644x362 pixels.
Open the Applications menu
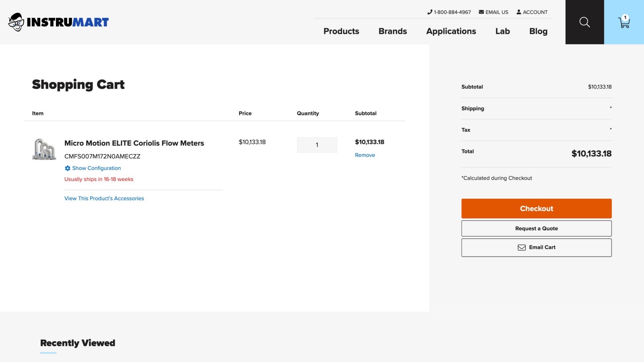pos(451,31)
